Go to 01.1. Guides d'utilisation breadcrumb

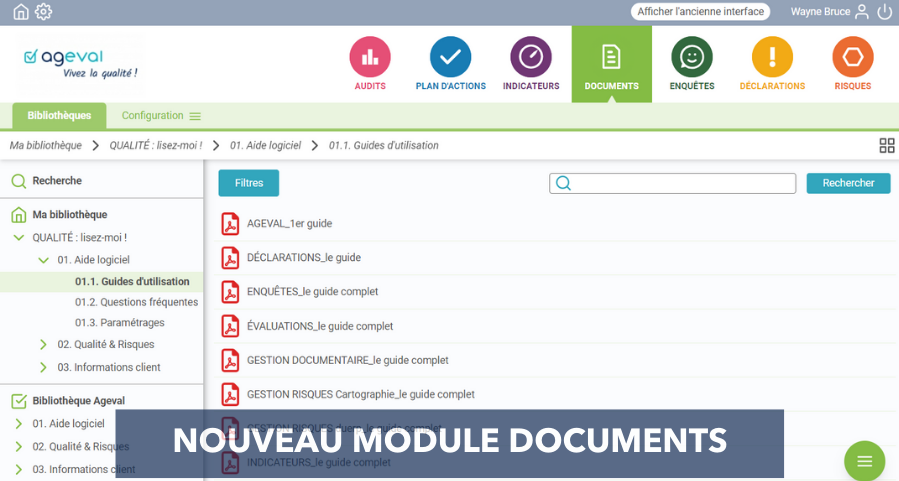(x=384, y=146)
